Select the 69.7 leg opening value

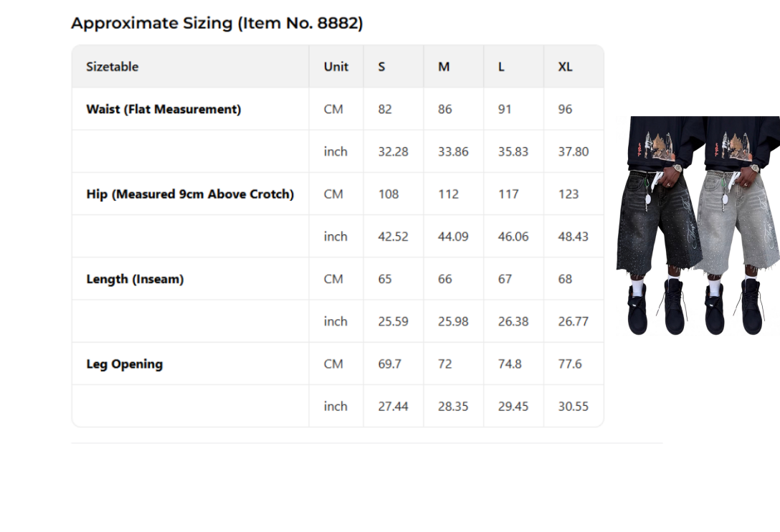[x=389, y=364]
